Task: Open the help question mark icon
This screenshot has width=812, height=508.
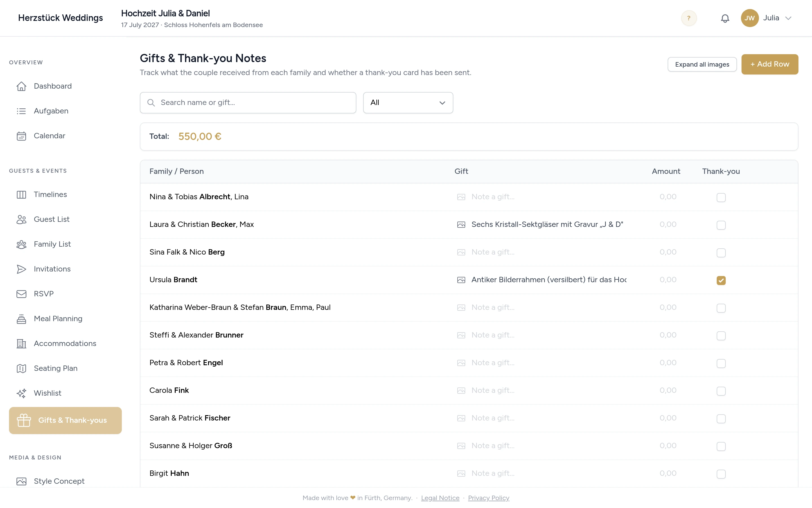Action: point(689,18)
